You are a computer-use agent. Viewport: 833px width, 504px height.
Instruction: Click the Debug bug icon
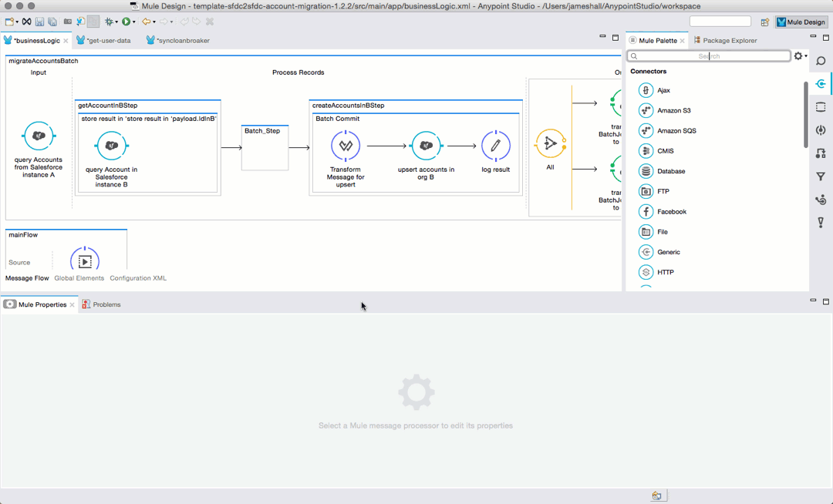[109, 22]
